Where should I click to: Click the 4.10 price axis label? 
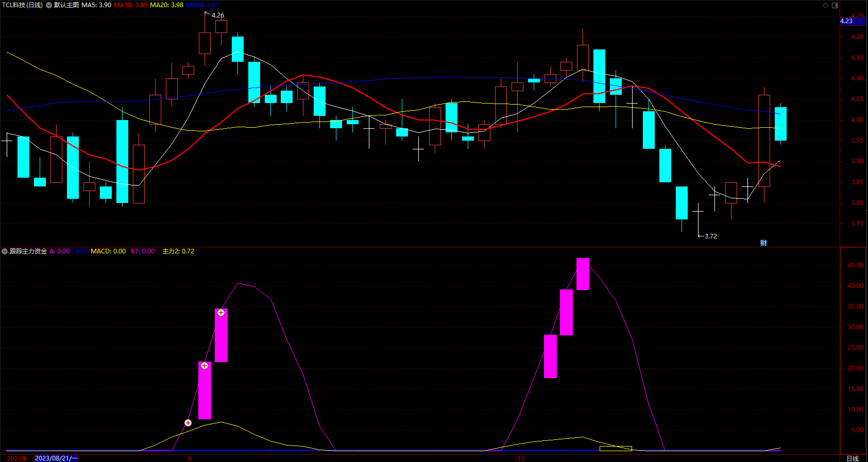point(857,78)
